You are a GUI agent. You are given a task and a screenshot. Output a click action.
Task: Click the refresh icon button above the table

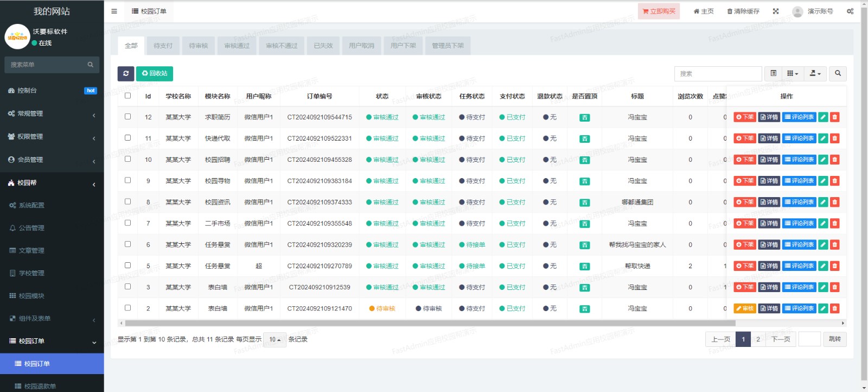(x=126, y=73)
